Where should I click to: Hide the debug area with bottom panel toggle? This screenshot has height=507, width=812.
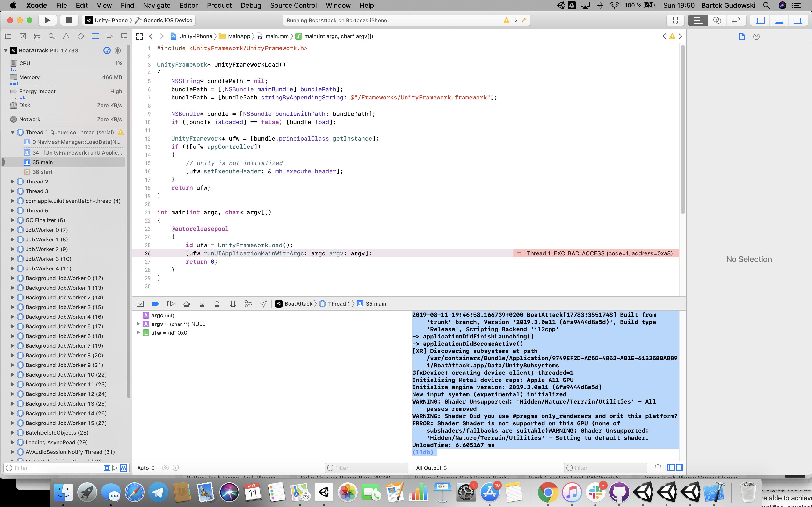[779, 20]
